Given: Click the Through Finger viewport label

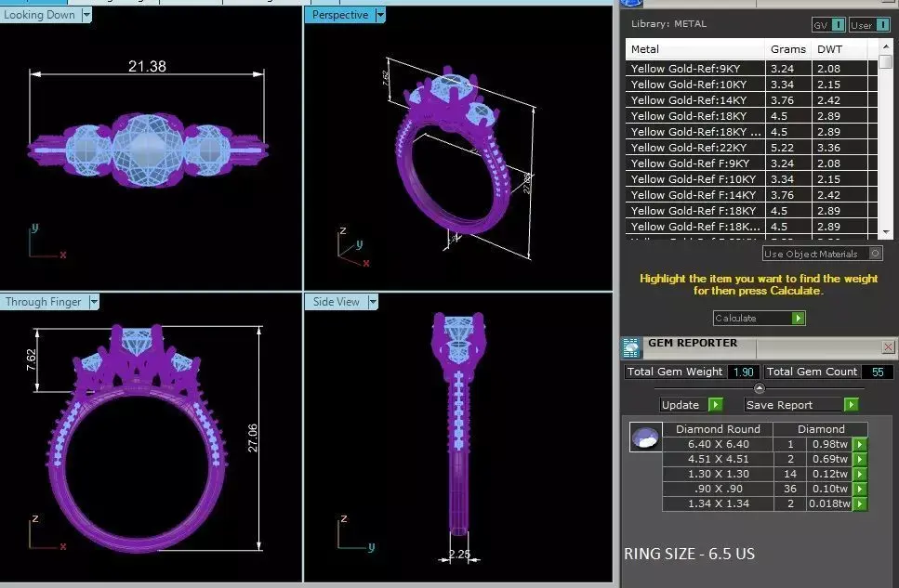Looking at the screenshot, I should pyautogui.click(x=44, y=302).
